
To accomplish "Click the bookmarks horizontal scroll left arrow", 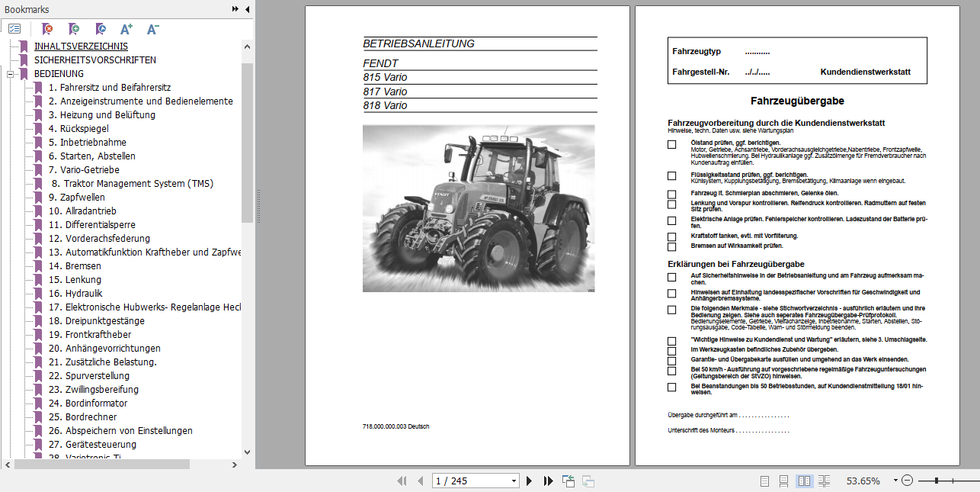I will coord(8,464).
